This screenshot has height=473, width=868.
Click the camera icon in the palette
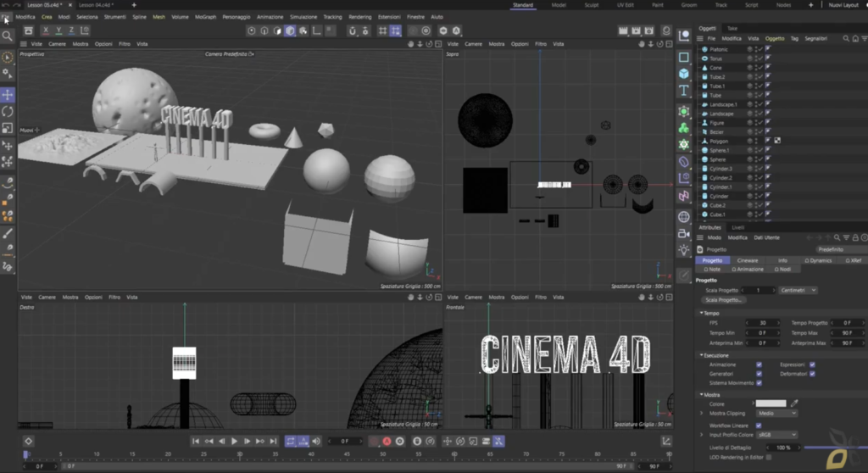(x=684, y=233)
